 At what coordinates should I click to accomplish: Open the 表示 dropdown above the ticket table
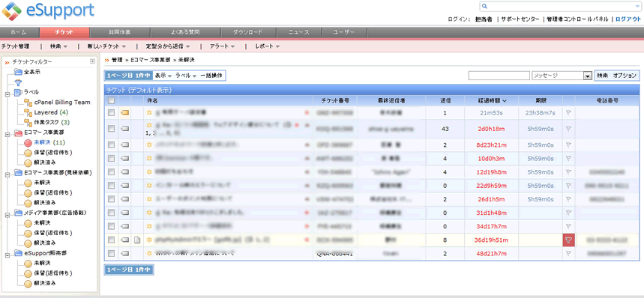163,76
